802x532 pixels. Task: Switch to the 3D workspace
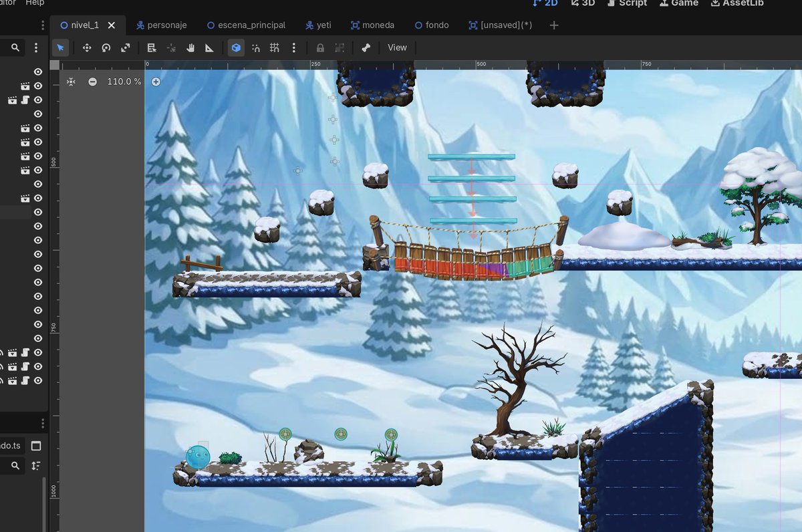click(x=582, y=3)
